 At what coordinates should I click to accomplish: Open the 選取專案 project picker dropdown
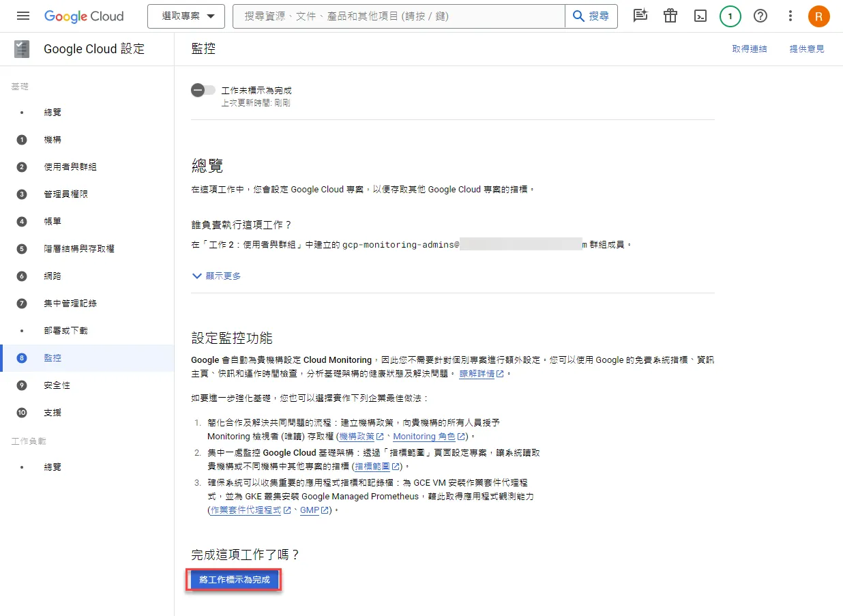click(186, 16)
